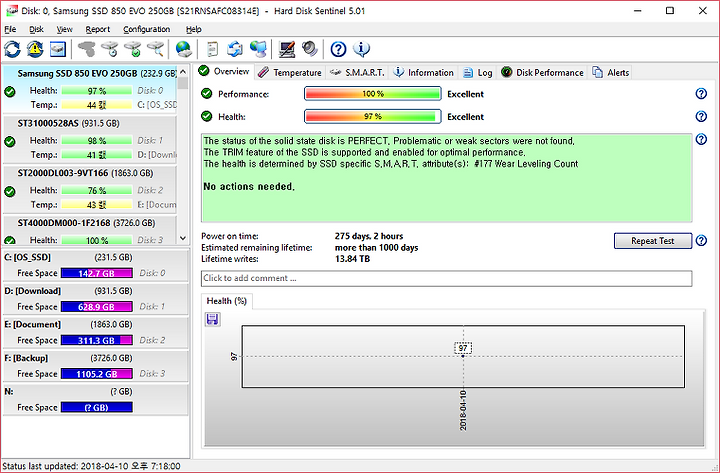The image size is (720, 473).
Task: Switch to the S.M.A.R.T. tab
Action: click(x=357, y=72)
